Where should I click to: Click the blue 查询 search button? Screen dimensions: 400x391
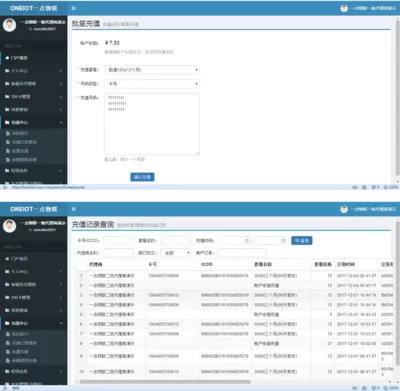pyautogui.click(x=302, y=240)
